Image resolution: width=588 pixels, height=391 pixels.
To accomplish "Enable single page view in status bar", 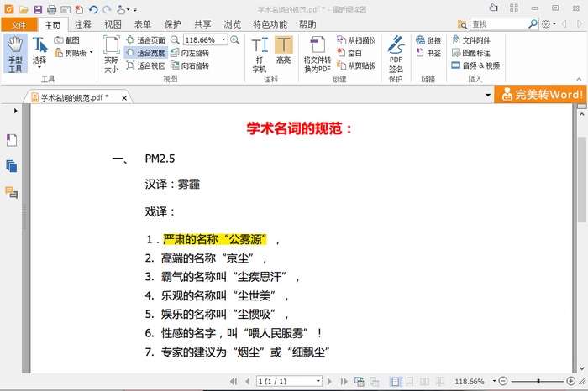I will (x=394, y=381).
